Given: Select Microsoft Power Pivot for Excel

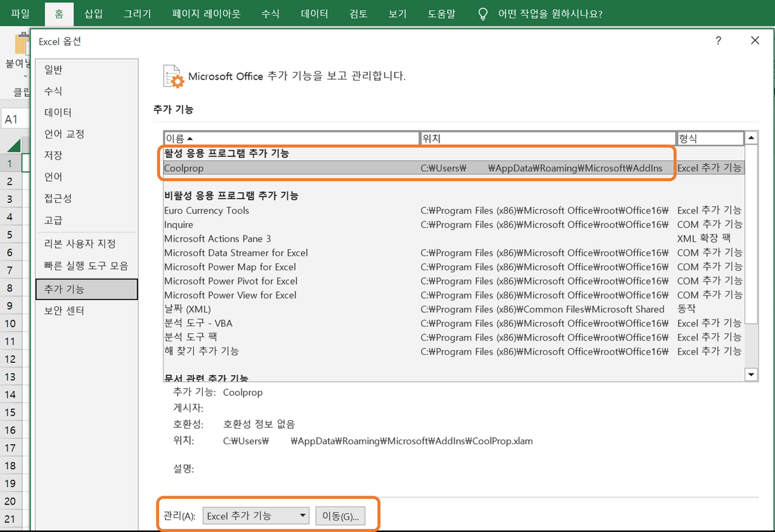Looking at the screenshot, I should click(x=453, y=281).
